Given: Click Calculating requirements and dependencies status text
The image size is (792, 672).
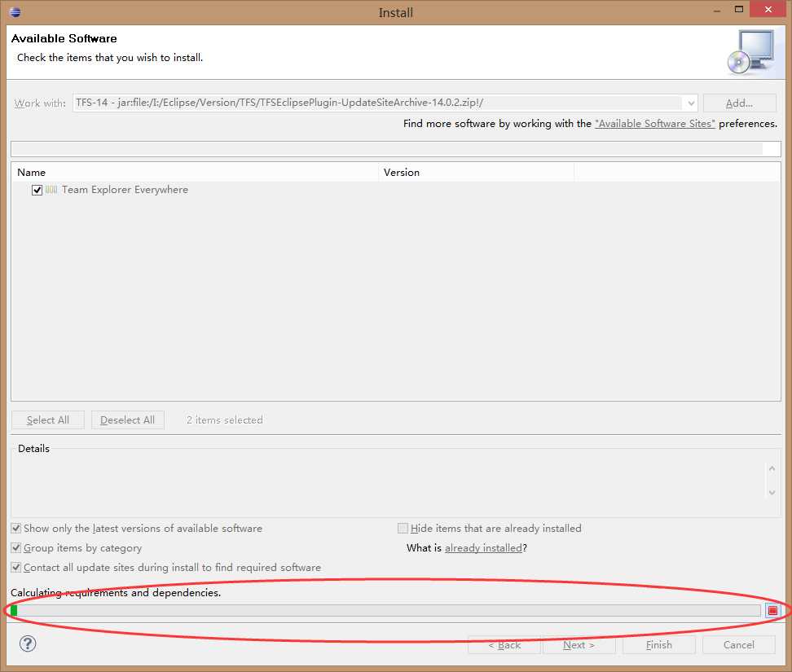Looking at the screenshot, I should pos(116,592).
